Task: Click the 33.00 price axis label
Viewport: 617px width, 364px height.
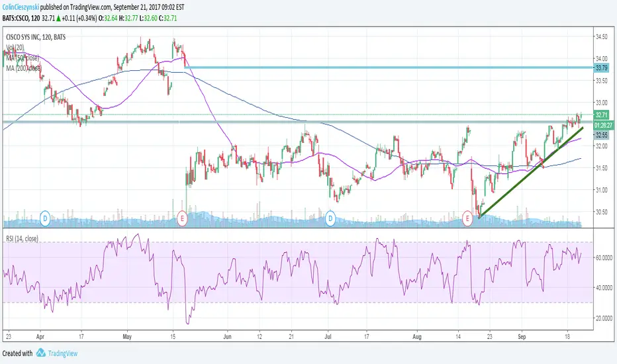Action: click(602, 103)
